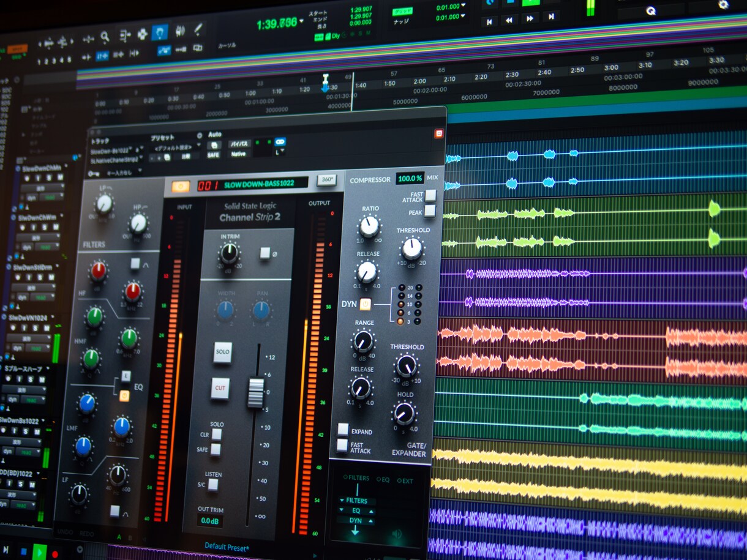Toggle the phase invert Ø switch
Viewport: 747px width, 560px height.
265,253
